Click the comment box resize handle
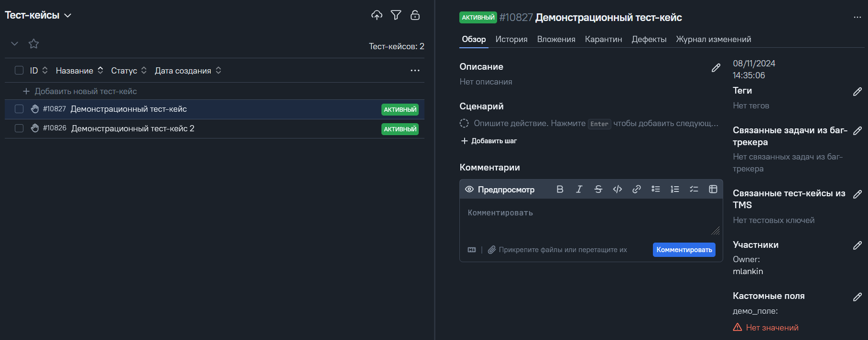Screen dimensions: 868x340 click(716, 231)
